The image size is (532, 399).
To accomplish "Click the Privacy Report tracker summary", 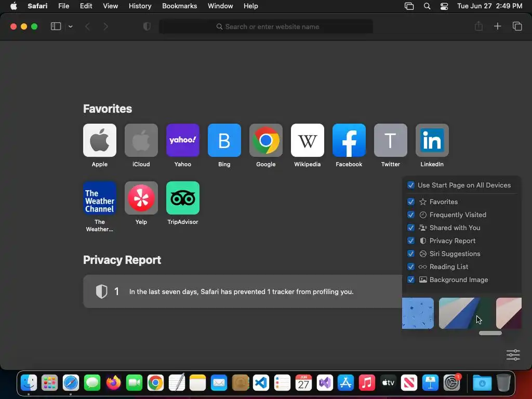I will tap(243, 291).
